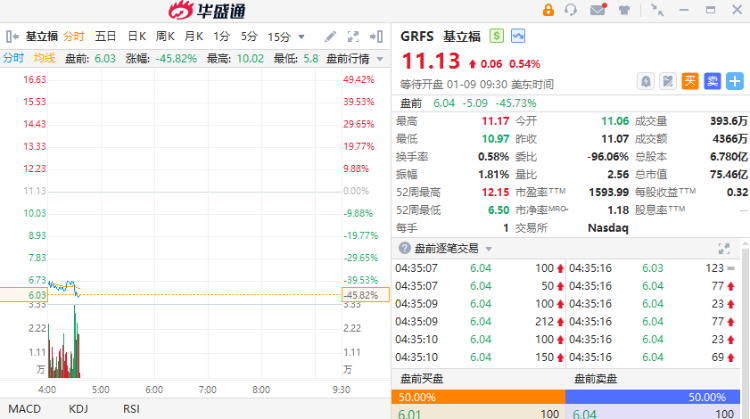Open the customer service headset icon
750x419 pixels.
tap(571, 10)
